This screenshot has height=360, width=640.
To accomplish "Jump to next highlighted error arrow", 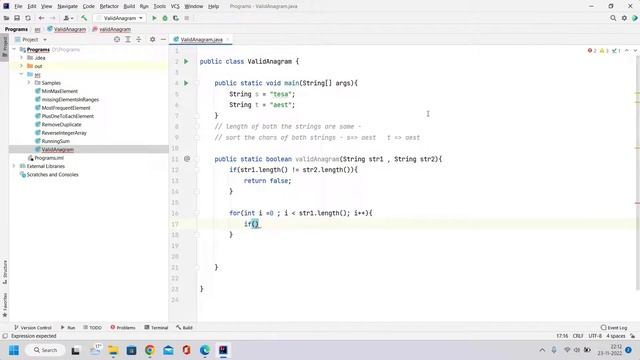I will point(635,51).
